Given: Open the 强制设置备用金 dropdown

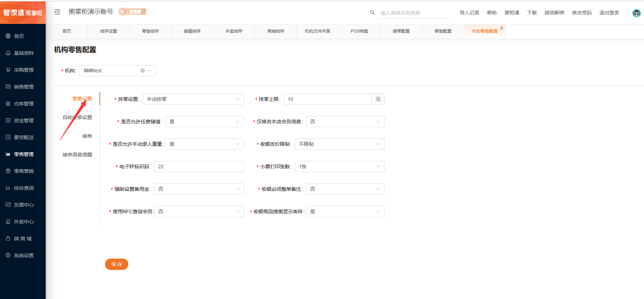Looking at the screenshot, I should [199, 189].
